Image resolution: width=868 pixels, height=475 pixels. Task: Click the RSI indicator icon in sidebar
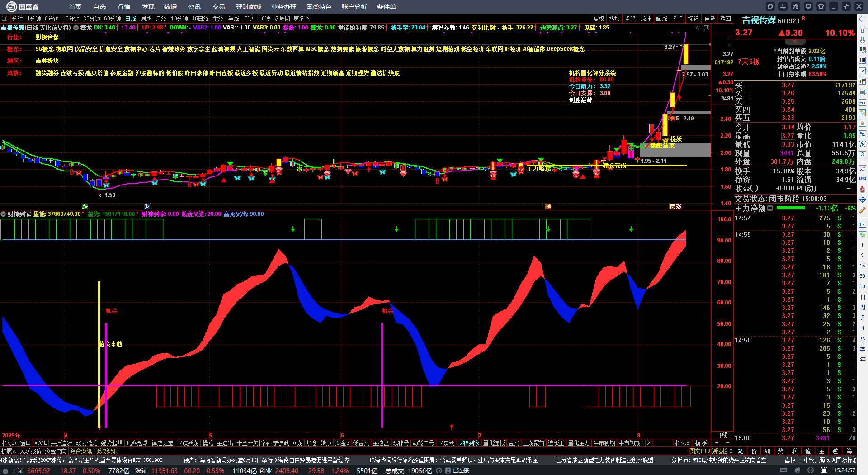pos(863,179)
